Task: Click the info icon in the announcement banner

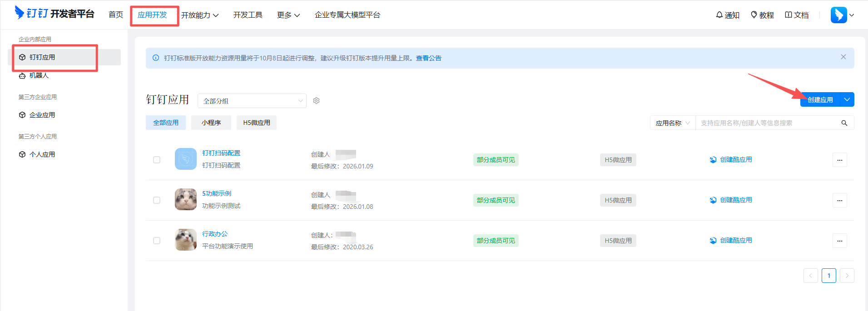Action: (156, 58)
